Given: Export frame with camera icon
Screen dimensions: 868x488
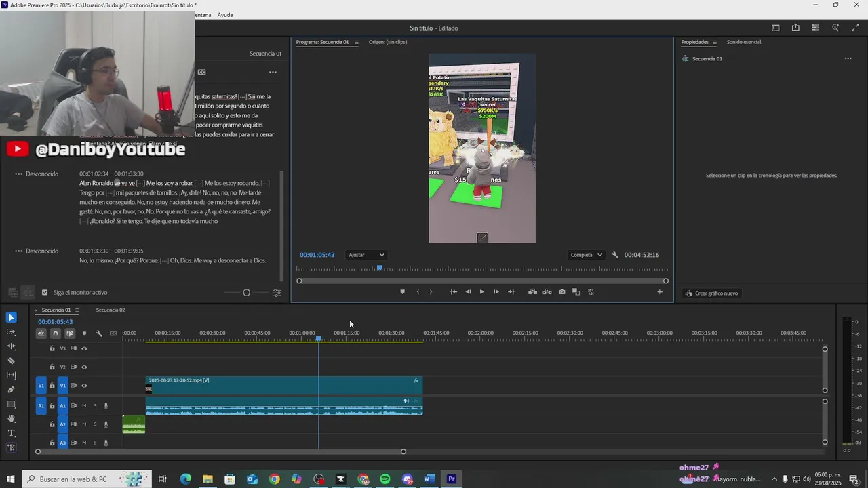Looking at the screenshot, I should click(x=561, y=292).
